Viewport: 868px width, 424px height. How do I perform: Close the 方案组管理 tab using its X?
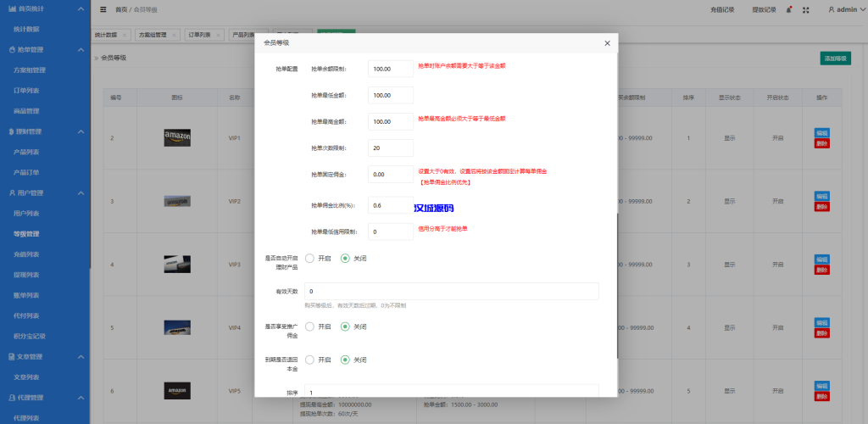174,35
